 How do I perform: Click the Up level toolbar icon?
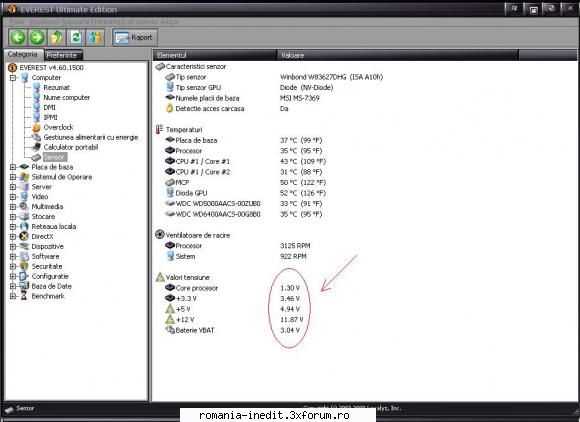pyautogui.click(x=57, y=37)
